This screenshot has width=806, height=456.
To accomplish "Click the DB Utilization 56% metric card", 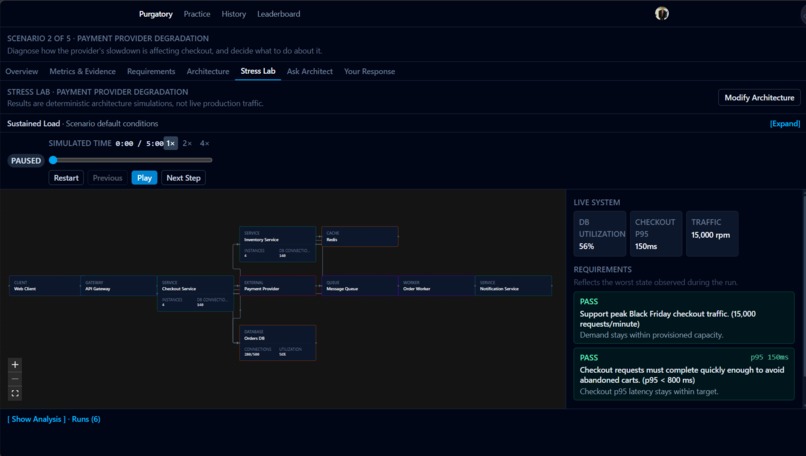I will 600,234.
